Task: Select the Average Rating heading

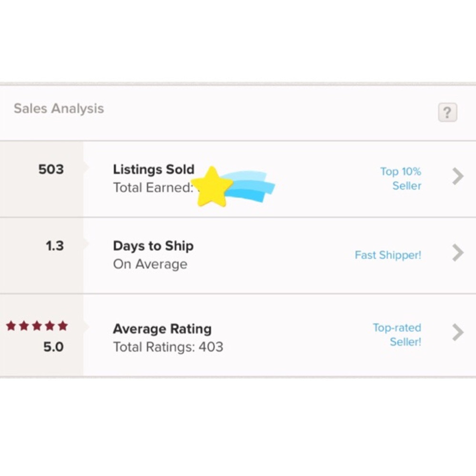Action: click(x=162, y=329)
